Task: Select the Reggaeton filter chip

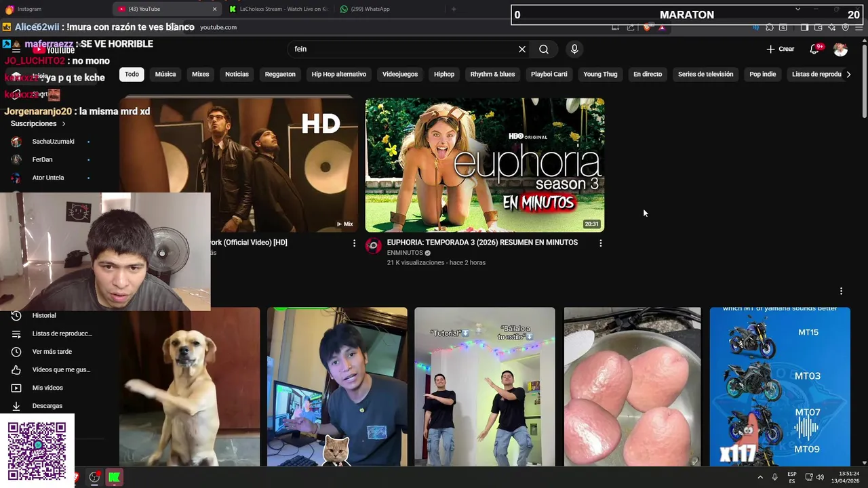Action: (280, 74)
